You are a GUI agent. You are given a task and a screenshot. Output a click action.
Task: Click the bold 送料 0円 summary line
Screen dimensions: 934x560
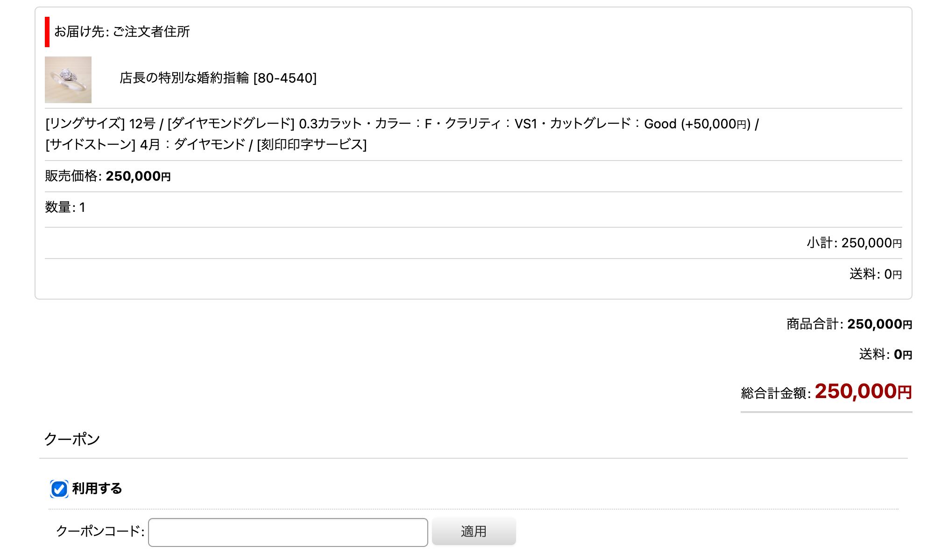click(x=885, y=355)
